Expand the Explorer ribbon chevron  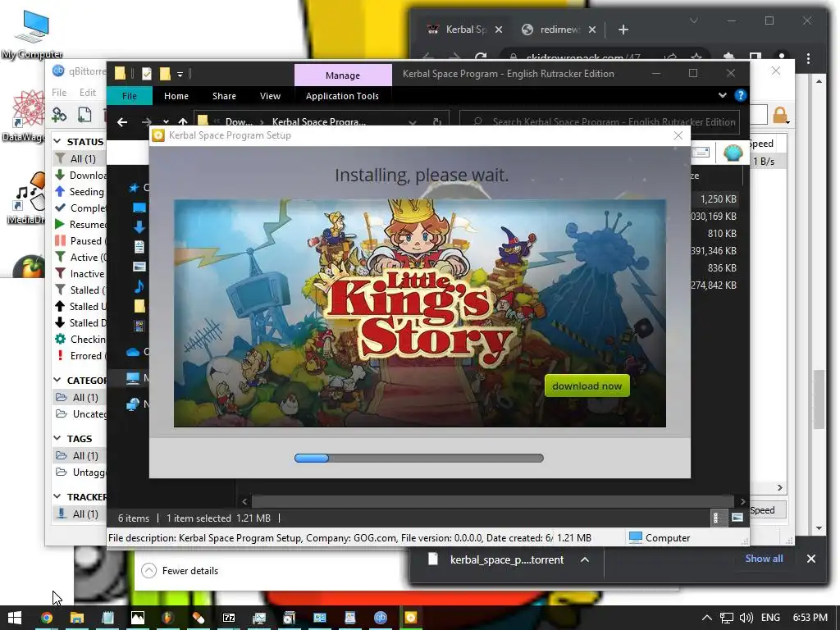coord(722,95)
